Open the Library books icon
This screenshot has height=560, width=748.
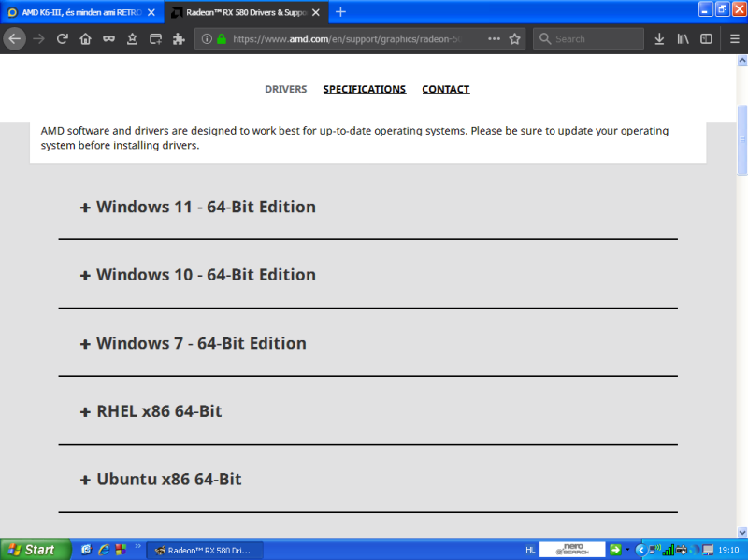click(x=683, y=39)
